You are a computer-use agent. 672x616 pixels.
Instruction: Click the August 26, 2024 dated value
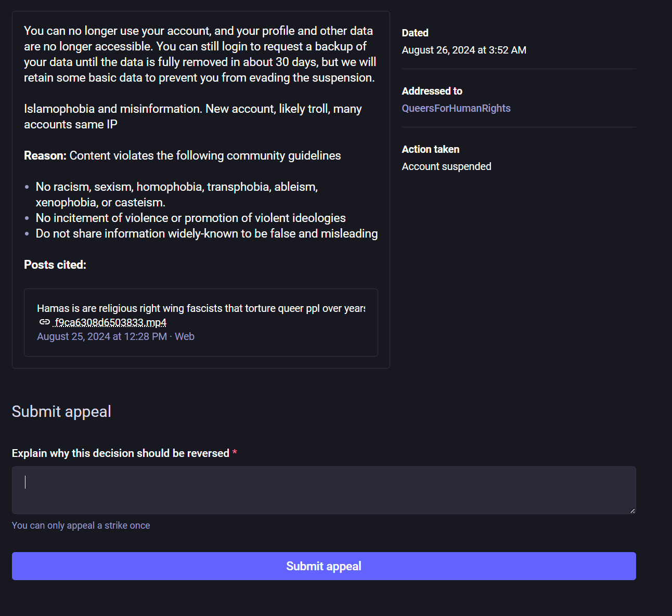(464, 50)
